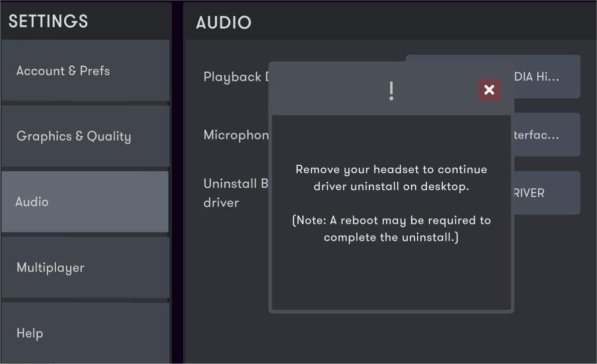Image resolution: width=597 pixels, height=364 pixels.
Task: Click the exclamation mark alert icon
Action: pyautogui.click(x=391, y=91)
